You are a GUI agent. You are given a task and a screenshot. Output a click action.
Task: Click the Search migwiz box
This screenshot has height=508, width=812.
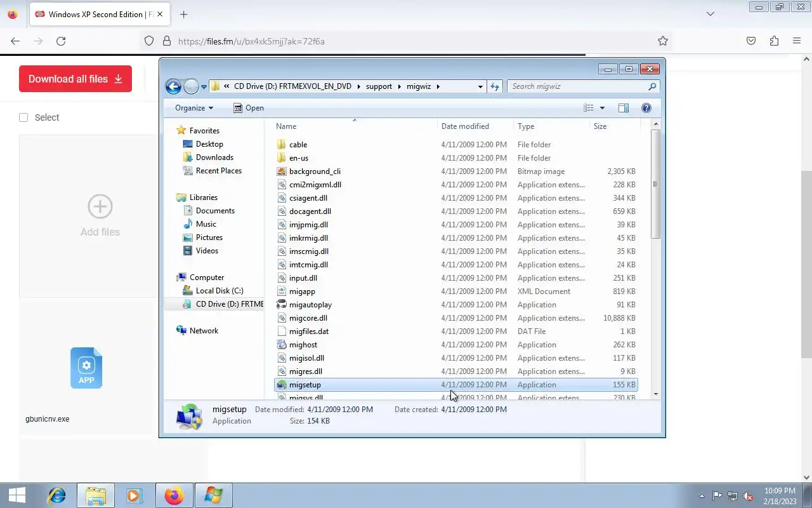[583, 86]
